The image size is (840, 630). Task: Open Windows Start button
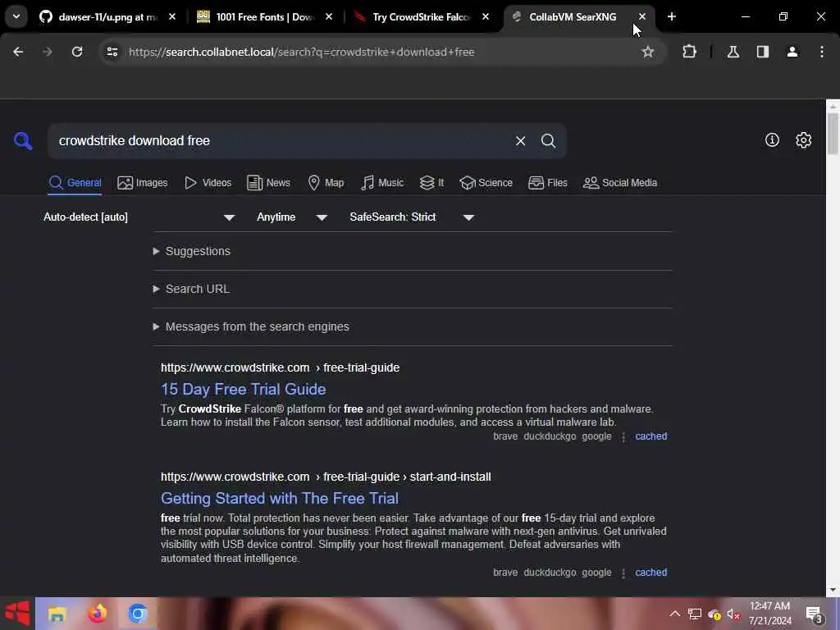(17, 614)
